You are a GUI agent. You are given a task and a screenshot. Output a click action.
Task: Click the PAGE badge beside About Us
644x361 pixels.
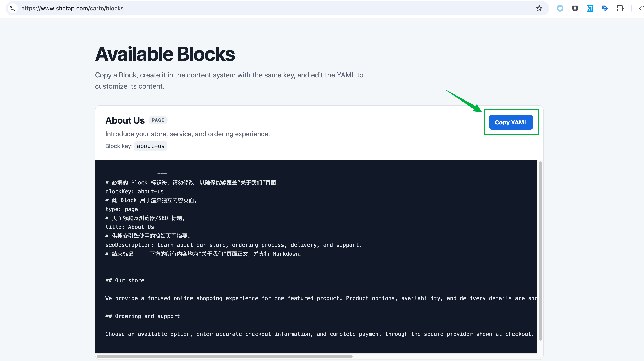(158, 120)
